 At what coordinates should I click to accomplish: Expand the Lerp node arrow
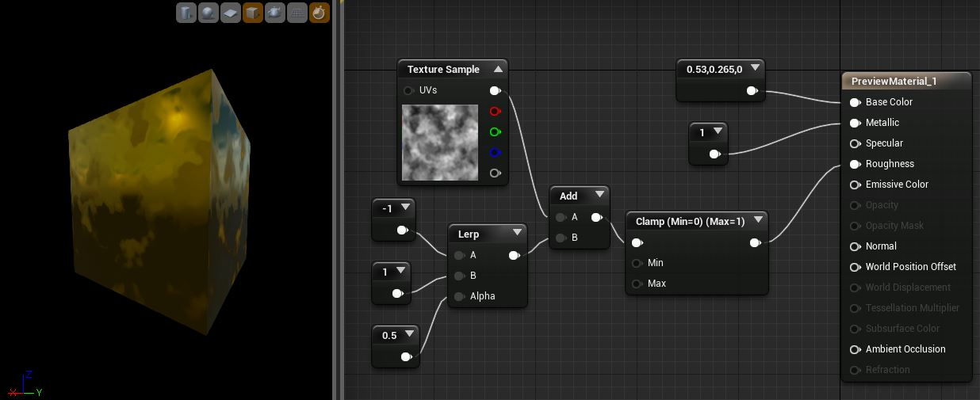517,233
